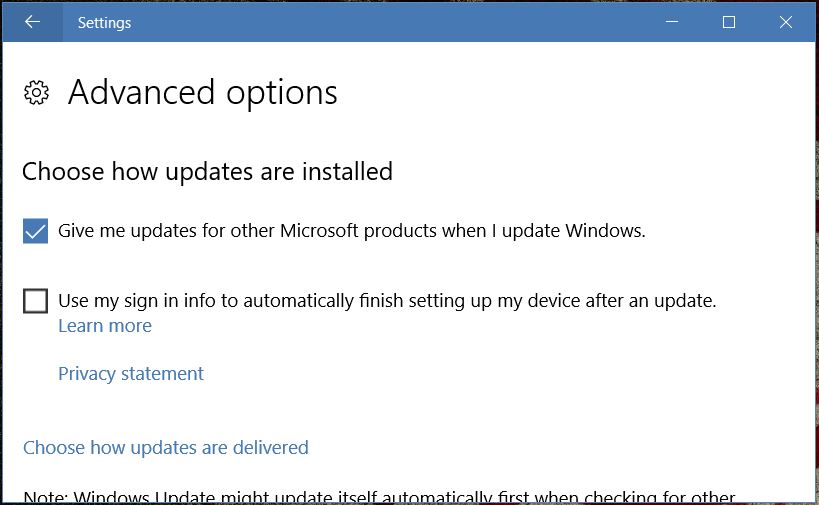Image resolution: width=819 pixels, height=505 pixels.
Task: Click the Note text about Windows Update
Action: tap(380, 497)
